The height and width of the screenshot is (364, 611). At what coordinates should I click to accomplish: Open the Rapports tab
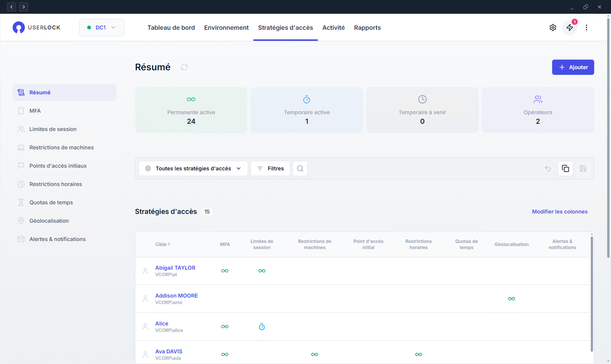coord(367,28)
